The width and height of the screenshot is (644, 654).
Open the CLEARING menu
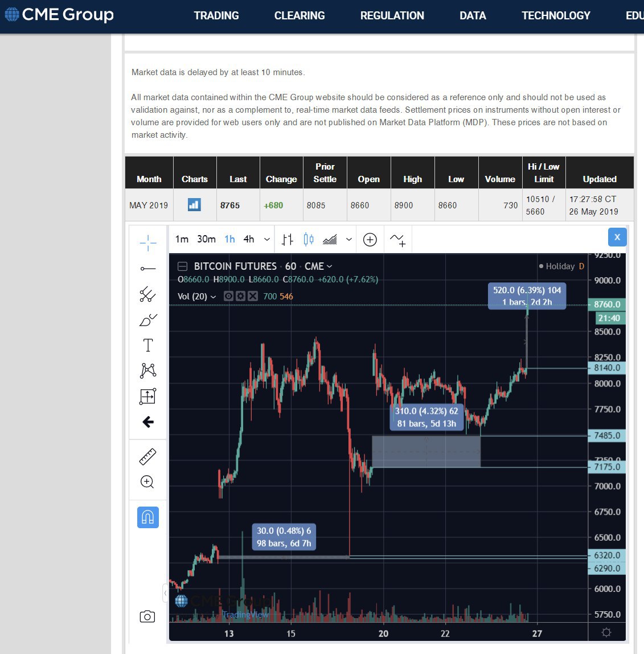click(300, 16)
